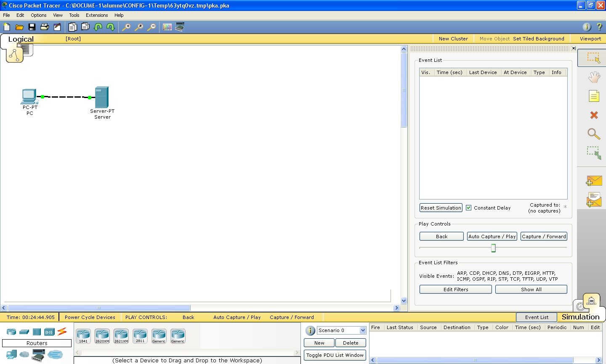
Task: Click the Delete scenario button
Action: point(351,343)
